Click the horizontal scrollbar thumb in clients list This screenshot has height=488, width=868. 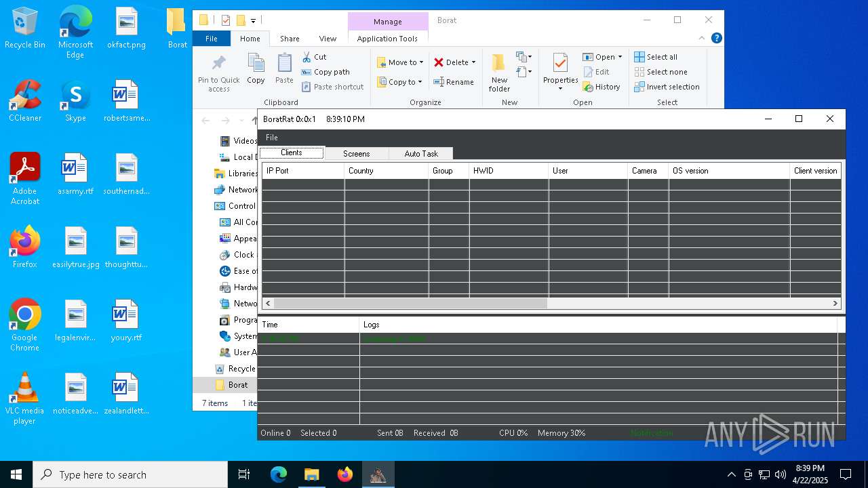pos(410,304)
